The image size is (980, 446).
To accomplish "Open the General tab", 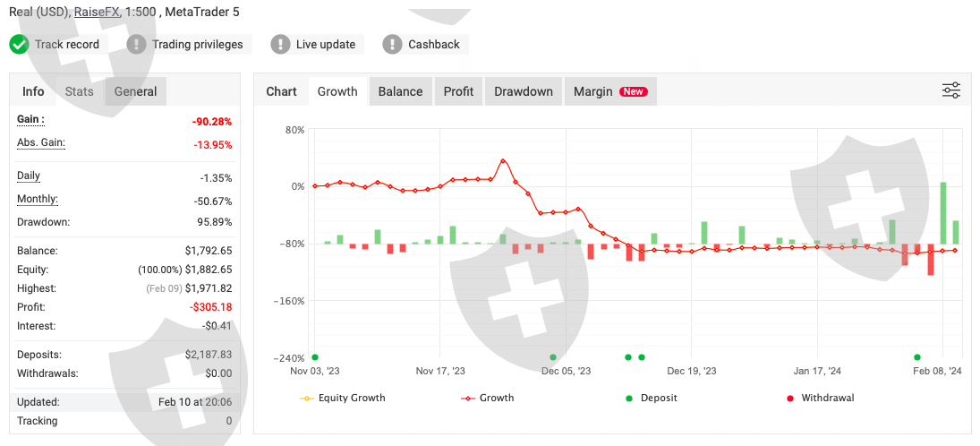I will [135, 91].
